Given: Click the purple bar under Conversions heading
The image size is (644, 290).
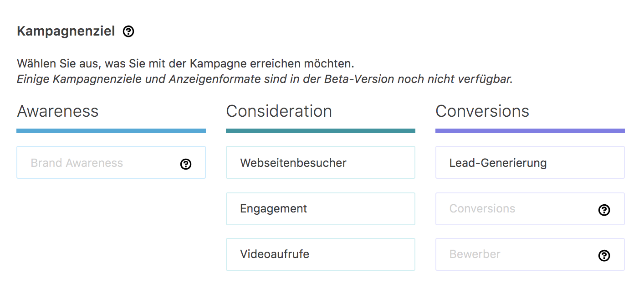Looking at the screenshot, I should (x=530, y=131).
